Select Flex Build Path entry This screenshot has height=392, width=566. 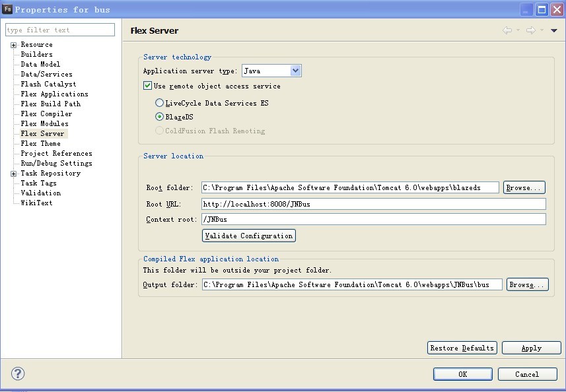[x=51, y=104]
